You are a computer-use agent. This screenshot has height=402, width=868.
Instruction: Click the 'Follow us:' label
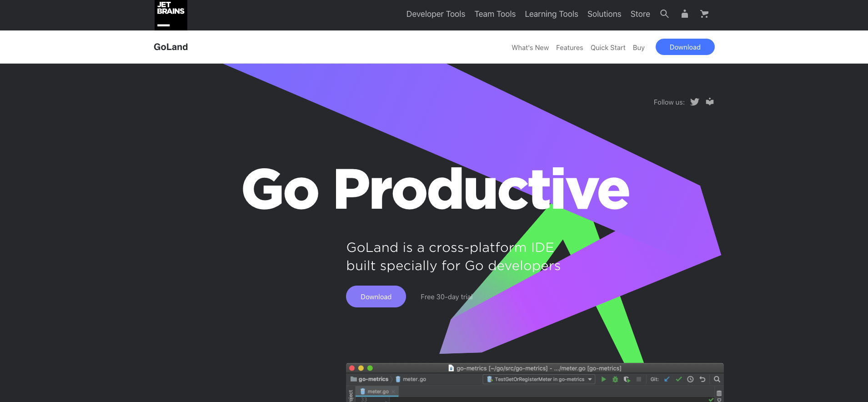pos(669,102)
